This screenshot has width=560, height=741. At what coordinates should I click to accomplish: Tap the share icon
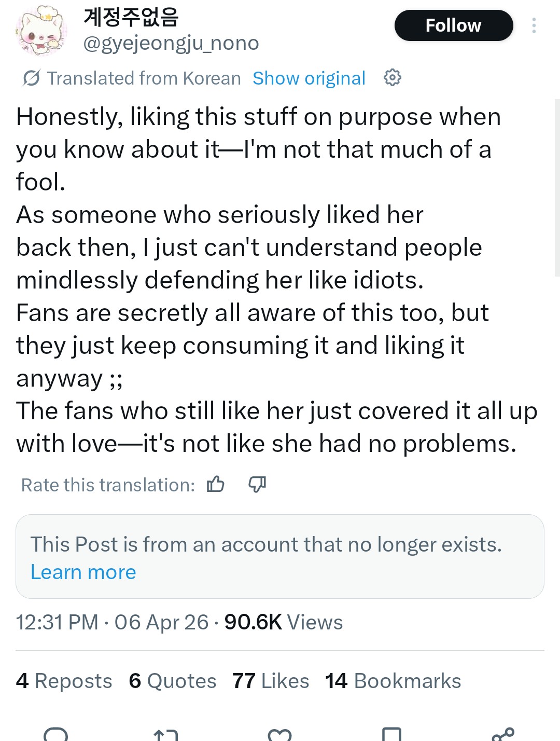coord(503,735)
